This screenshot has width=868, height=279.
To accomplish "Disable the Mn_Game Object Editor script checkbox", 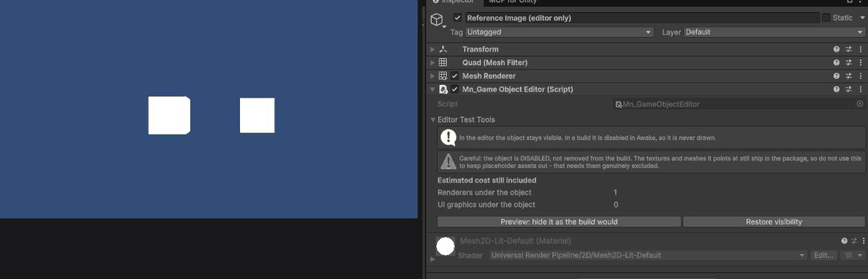I will 455,89.
